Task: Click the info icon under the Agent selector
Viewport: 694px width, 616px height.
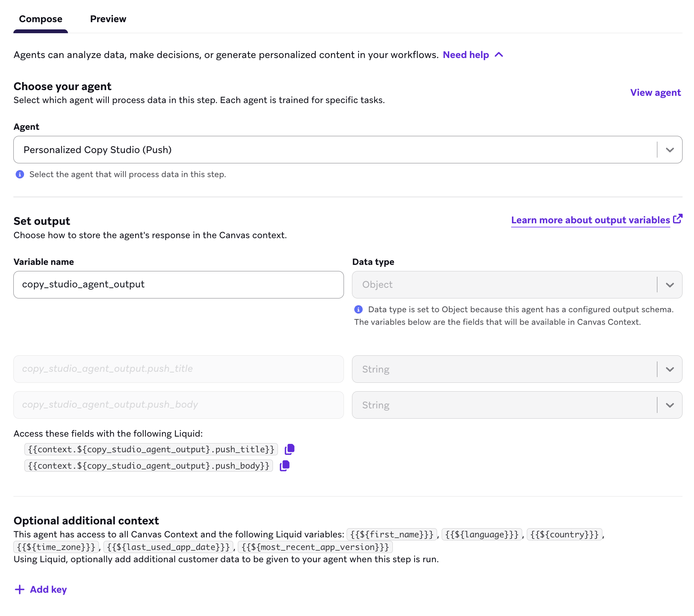Action: (19, 174)
